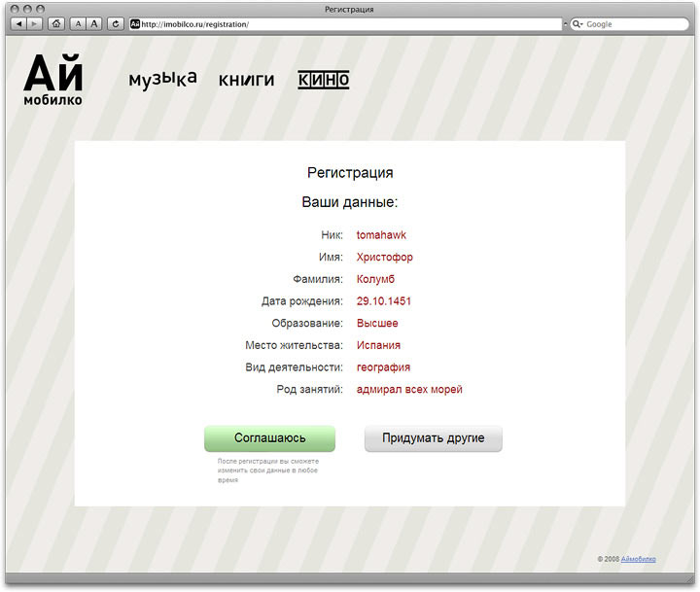Go to the browser home page icon
This screenshot has height=592, width=700.
tap(56, 23)
